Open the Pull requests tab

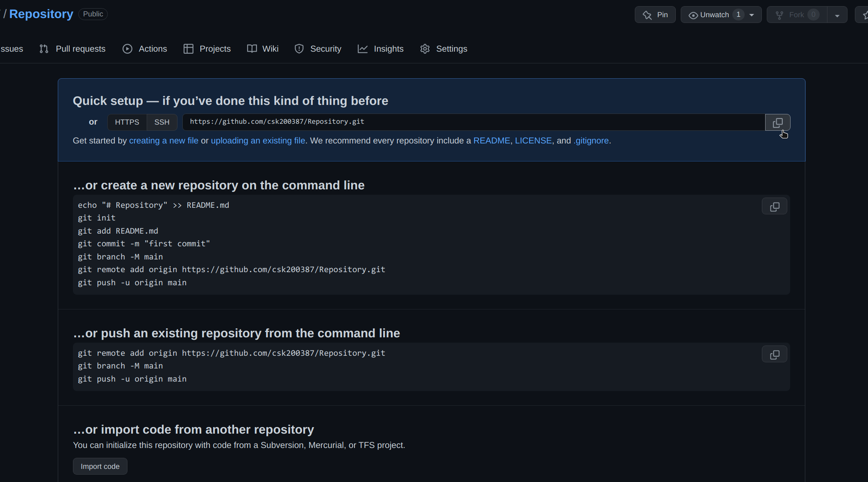click(73, 49)
